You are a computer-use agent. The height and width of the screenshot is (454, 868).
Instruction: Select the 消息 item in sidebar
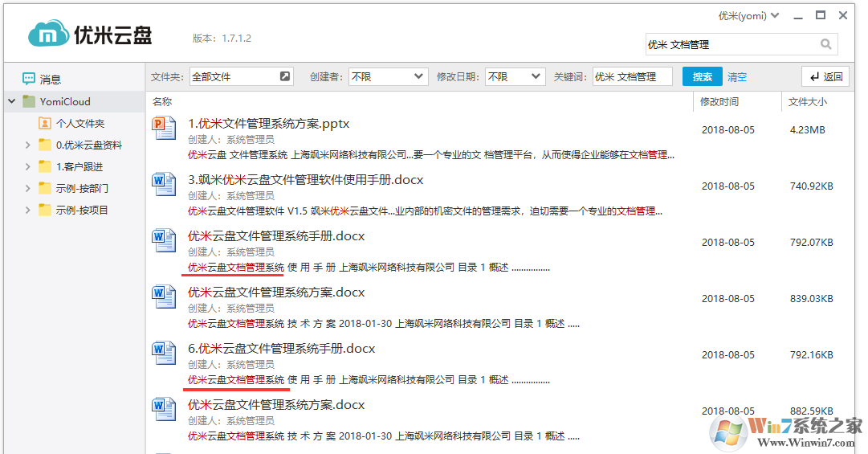(74, 80)
